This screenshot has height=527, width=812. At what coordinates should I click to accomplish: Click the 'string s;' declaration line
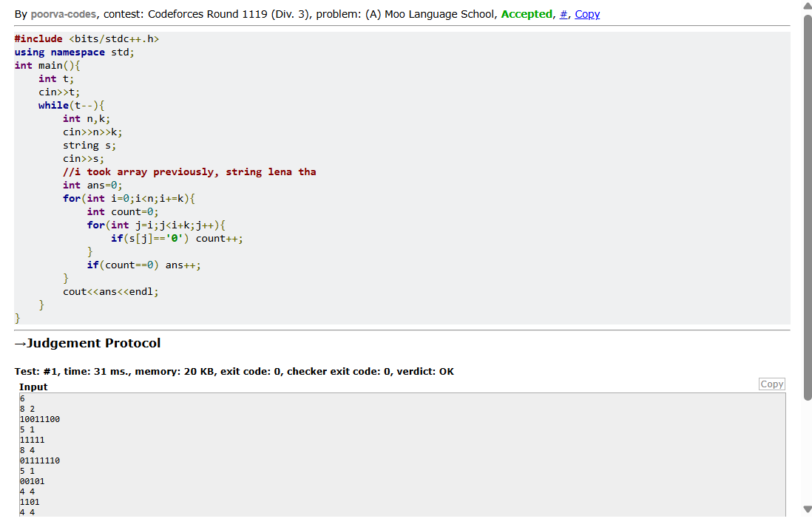89,146
